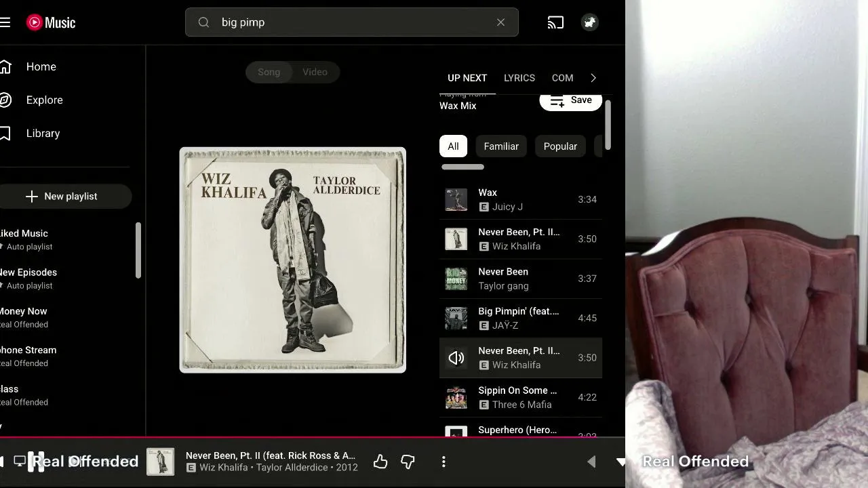Pause playback in player bar
The width and height of the screenshot is (868, 488).
[37, 462]
